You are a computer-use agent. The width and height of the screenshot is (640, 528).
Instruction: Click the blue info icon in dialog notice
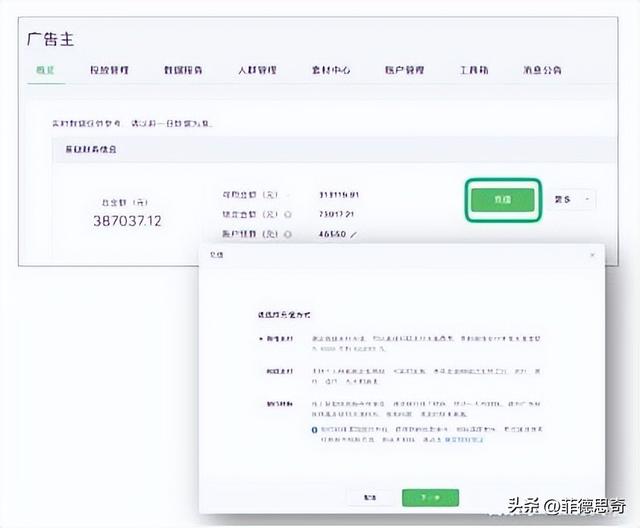click(x=315, y=430)
